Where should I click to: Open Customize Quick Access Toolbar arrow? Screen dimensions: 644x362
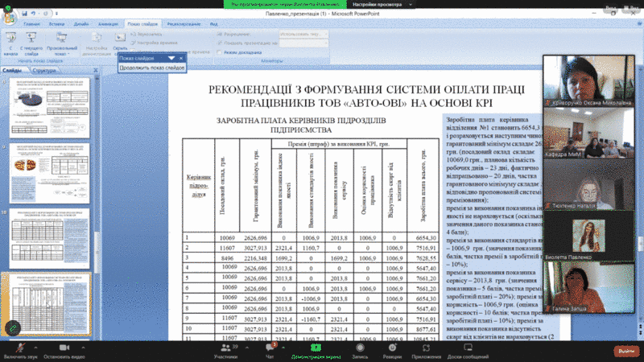[x=56, y=14]
